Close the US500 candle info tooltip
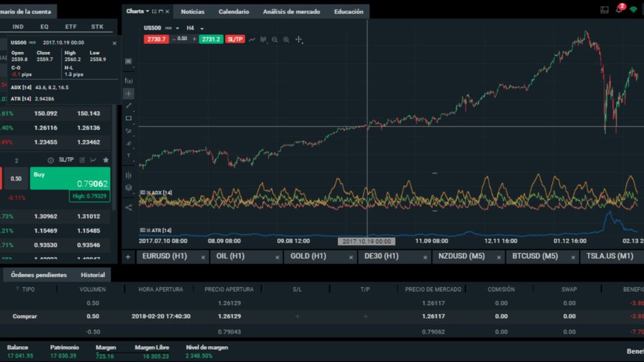This screenshot has height=362, width=644. tap(114, 43)
